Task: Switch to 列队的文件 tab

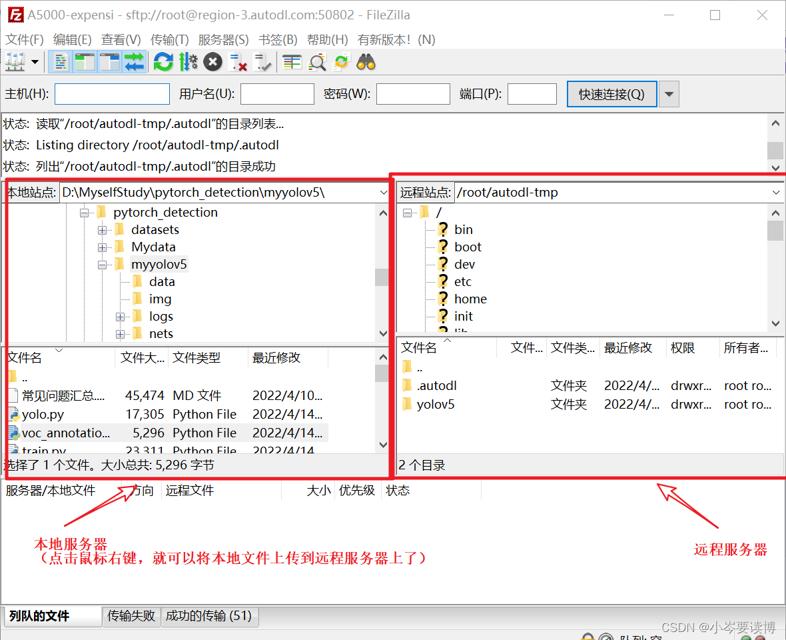Action: tap(53, 616)
